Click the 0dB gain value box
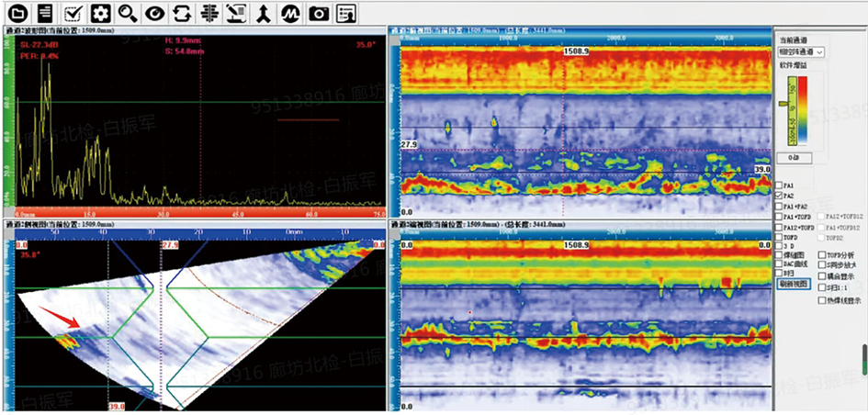Image resolution: width=868 pixels, height=415 pixels. tap(792, 157)
